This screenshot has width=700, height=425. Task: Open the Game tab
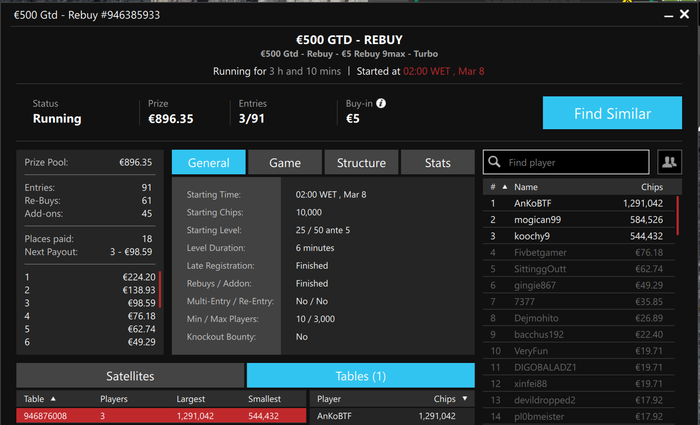(x=285, y=162)
